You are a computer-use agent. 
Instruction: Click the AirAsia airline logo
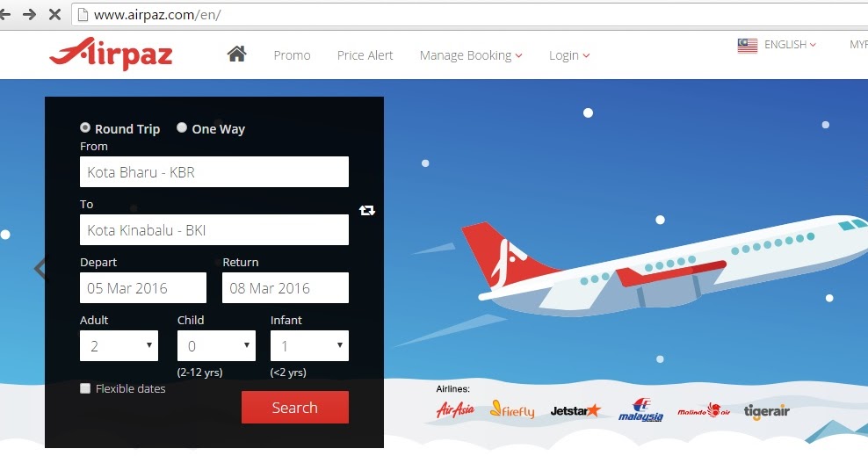(455, 410)
